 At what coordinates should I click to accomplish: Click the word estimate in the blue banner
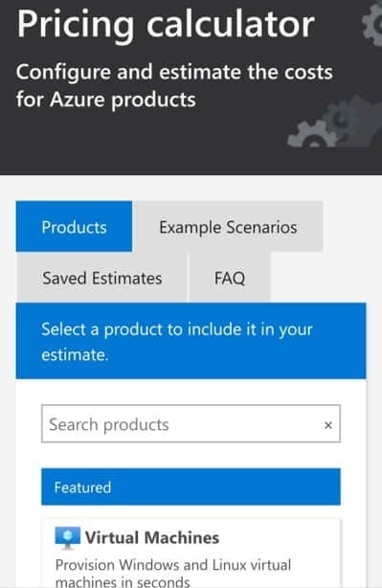[75, 354]
